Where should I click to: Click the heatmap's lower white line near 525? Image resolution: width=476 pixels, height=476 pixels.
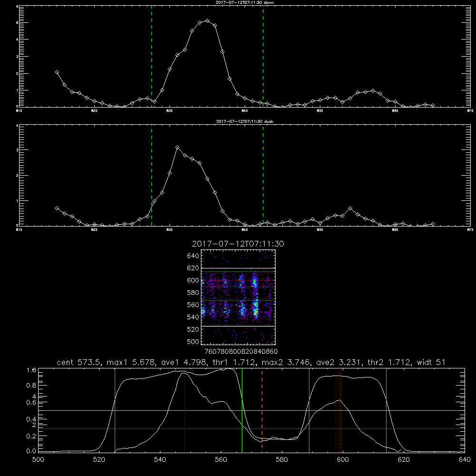tap(238, 326)
